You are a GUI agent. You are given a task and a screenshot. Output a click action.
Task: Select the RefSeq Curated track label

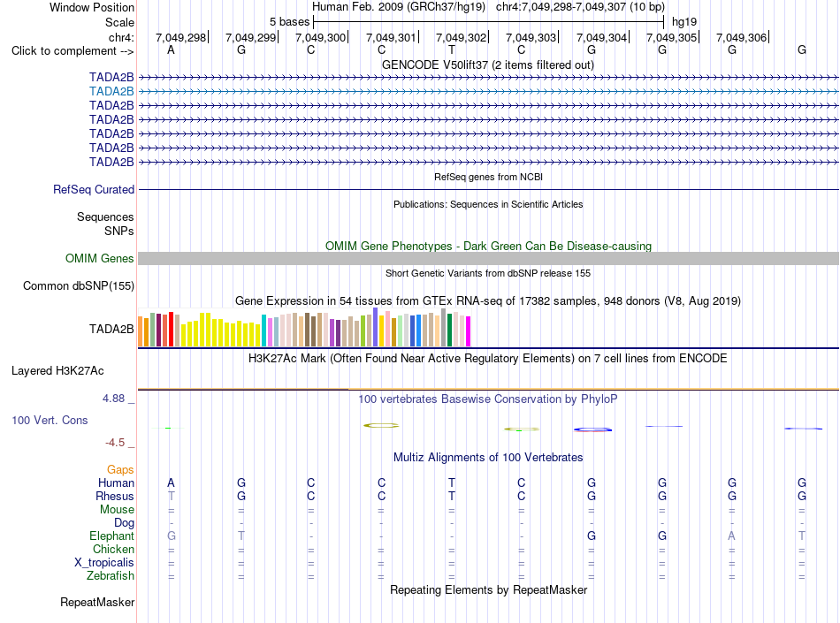[x=94, y=189]
